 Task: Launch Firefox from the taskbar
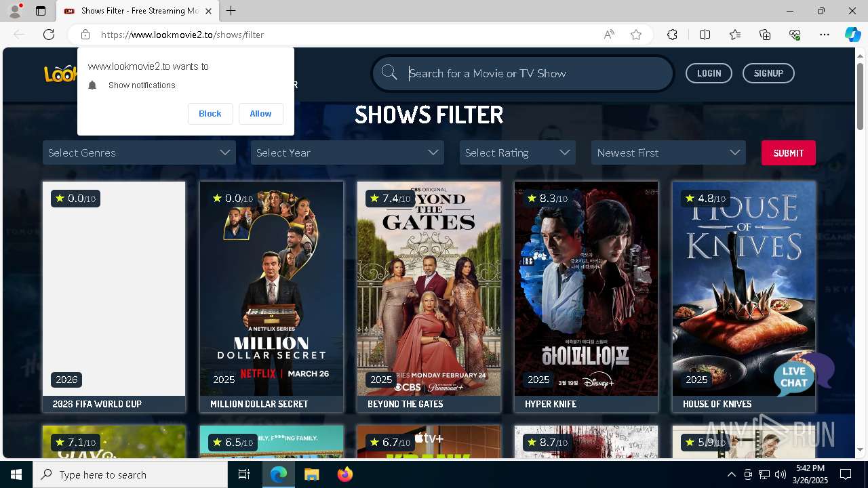(344, 474)
